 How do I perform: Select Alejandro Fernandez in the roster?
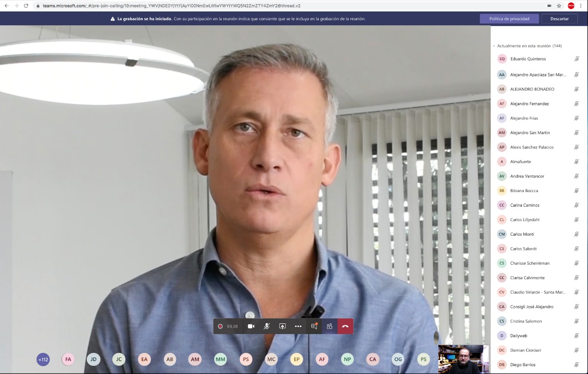click(x=530, y=104)
